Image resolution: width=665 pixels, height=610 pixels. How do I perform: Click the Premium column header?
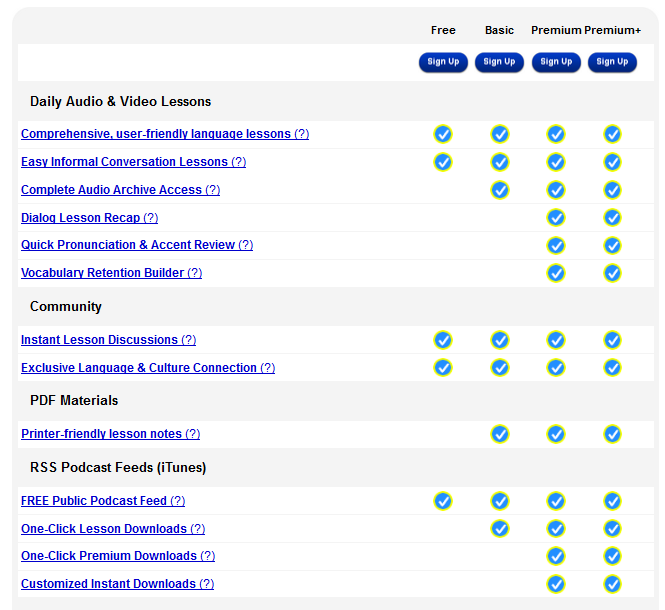pyautogui.click(x=556, y=30)
